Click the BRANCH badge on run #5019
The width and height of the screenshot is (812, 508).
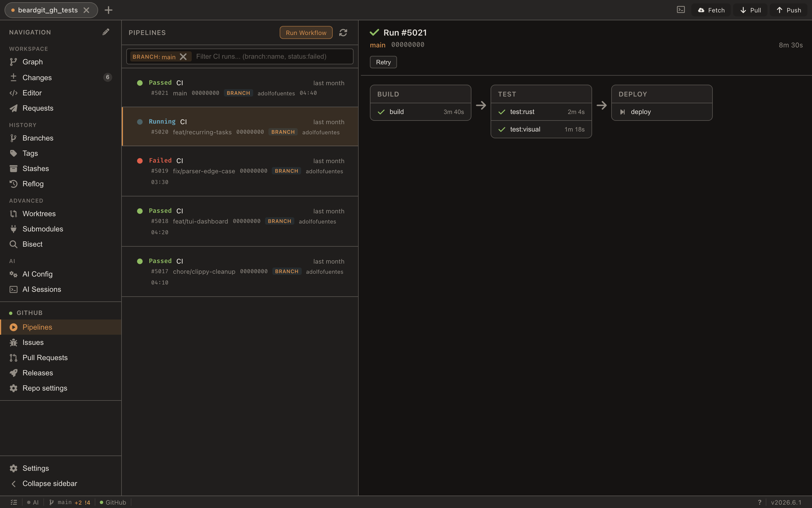click(286, 171)
